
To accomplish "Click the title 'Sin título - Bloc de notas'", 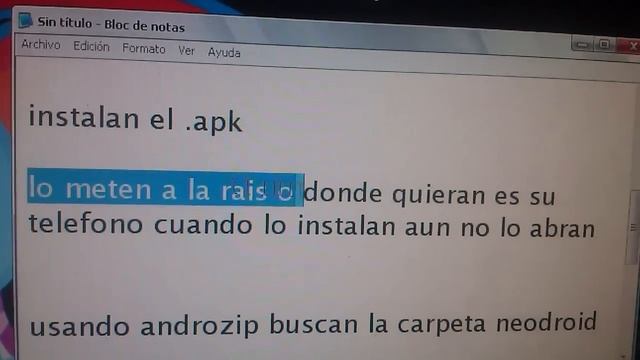I will point(111,24).
